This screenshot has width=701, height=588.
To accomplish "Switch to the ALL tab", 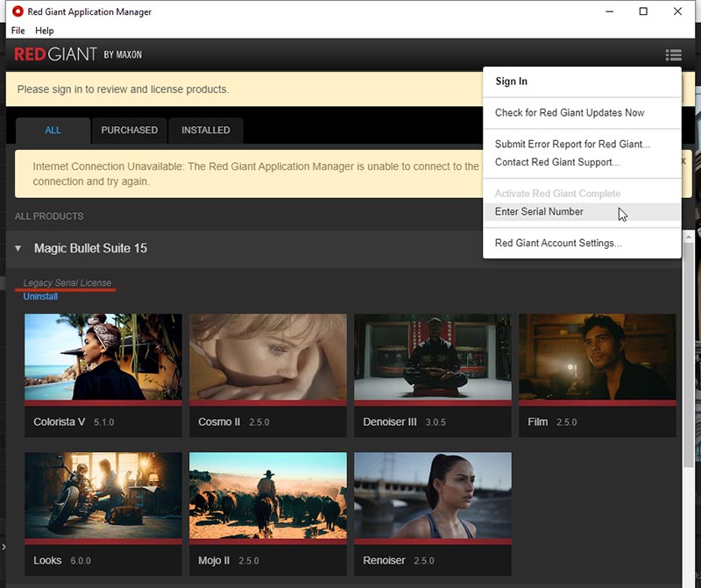I will tap(53, 130).
